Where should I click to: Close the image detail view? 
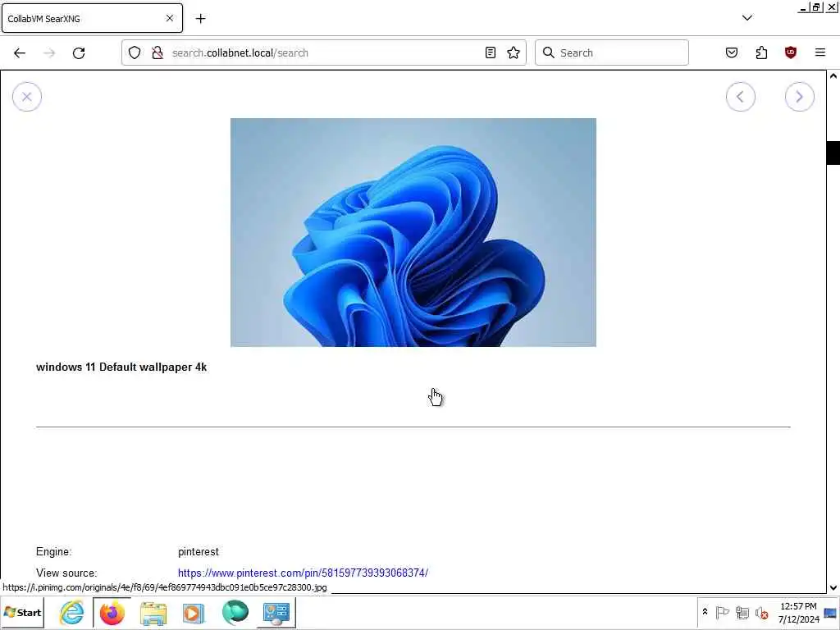(x=27, y=97)
